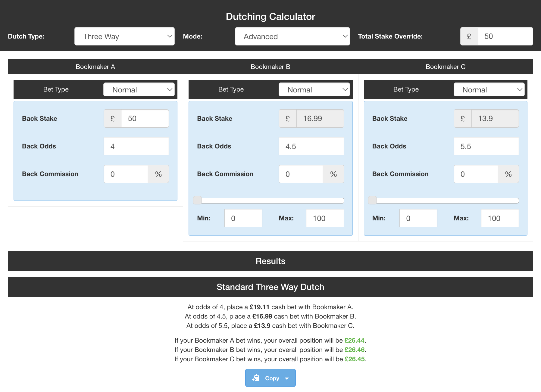Image resolution: width=541 pixels, height=392 pixels.
Task: Click Bookmaker C Max value field
Action: point(500,218)
